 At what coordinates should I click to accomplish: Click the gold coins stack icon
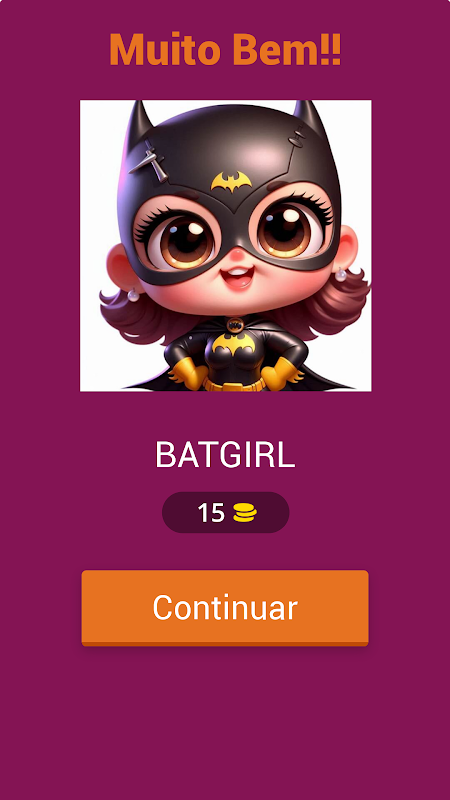245,513
